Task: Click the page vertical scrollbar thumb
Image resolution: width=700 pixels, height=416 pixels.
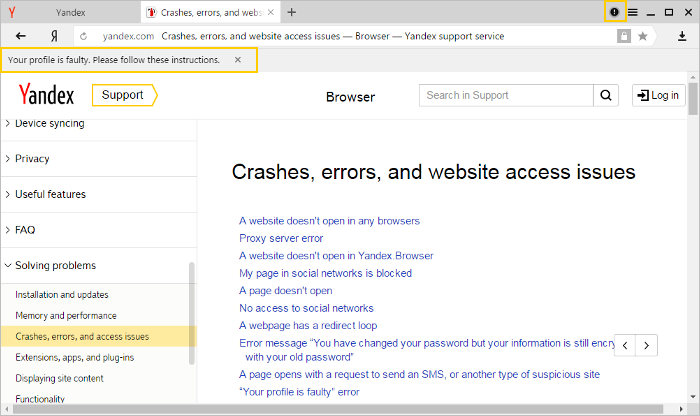Action: pos(693,98)
